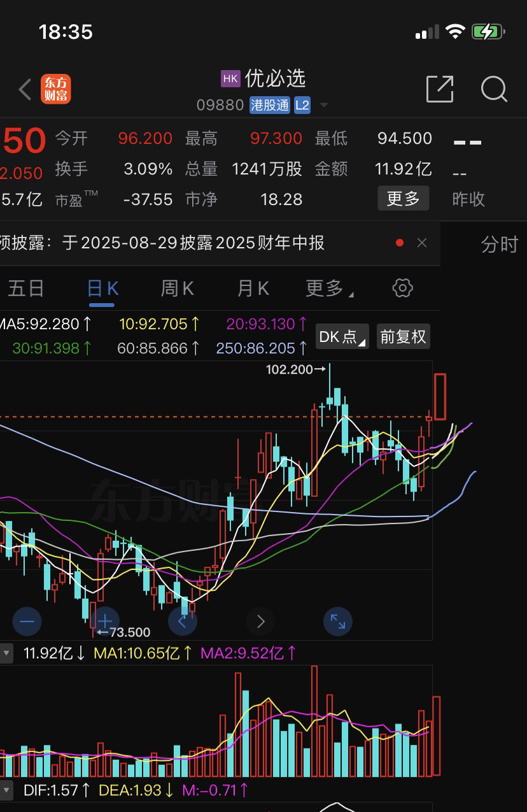
Task: Expand MACD indicator selector arrow
Action: [x=6, y=791]
